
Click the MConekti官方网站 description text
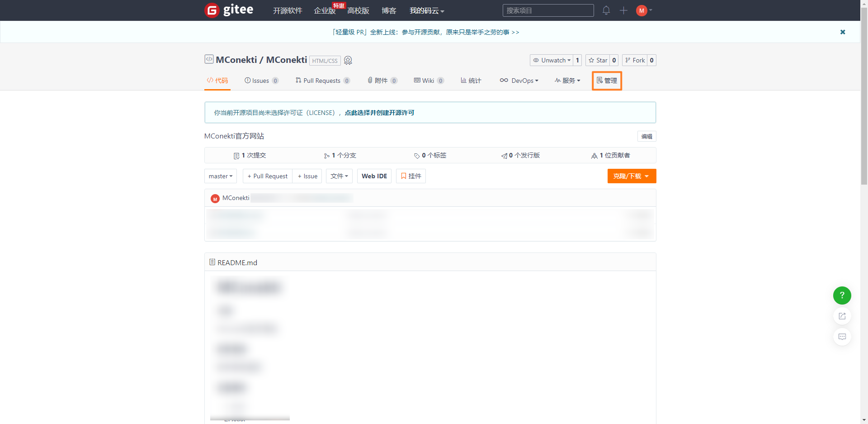tap(234, 136)
